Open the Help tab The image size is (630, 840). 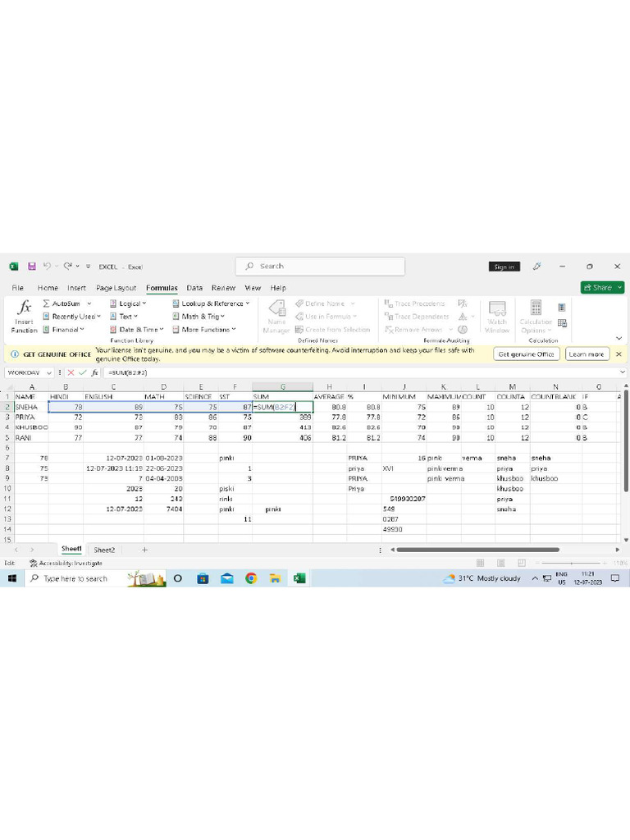278,288
